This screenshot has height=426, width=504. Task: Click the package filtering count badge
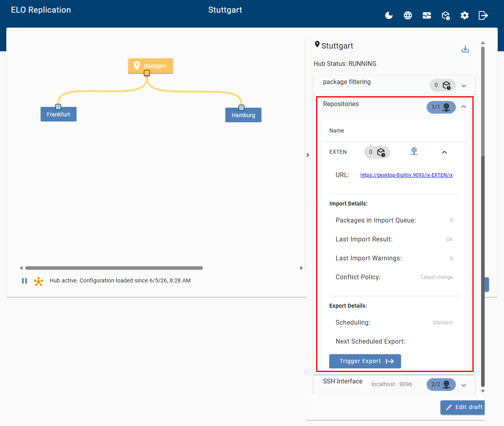[442, 85]
